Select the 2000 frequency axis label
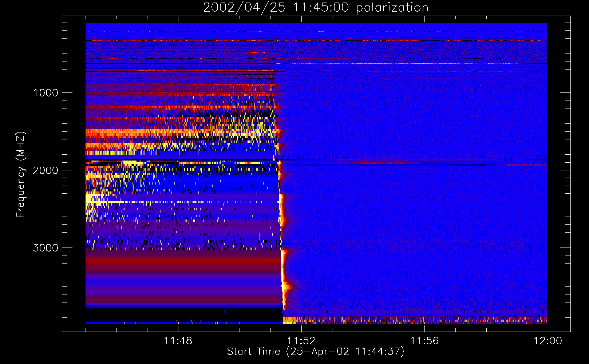 (x=46, y=170)
